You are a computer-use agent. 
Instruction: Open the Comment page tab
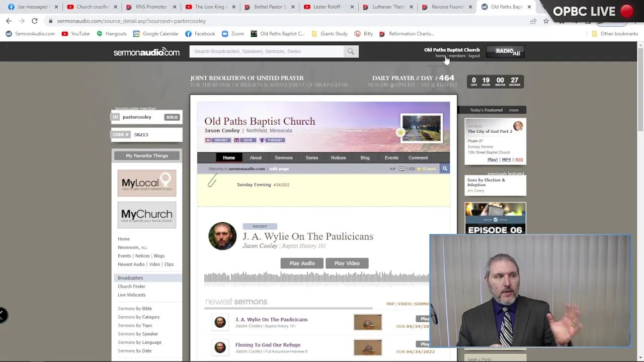[418, 158]
